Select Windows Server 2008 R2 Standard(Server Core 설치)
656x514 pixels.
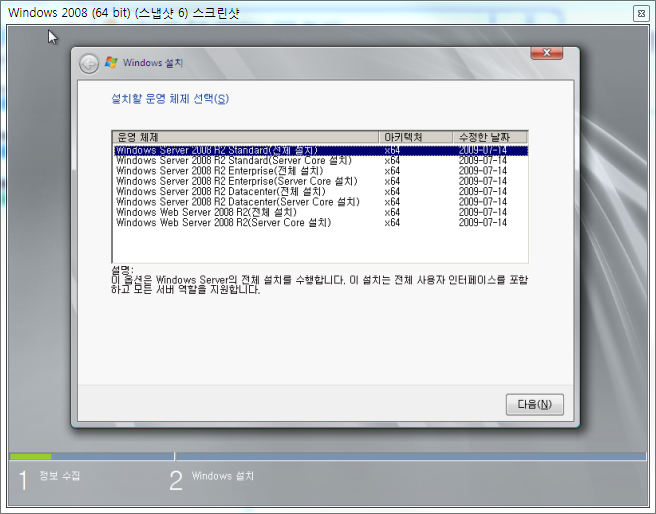pyautogui.click(x=321, y=161)
